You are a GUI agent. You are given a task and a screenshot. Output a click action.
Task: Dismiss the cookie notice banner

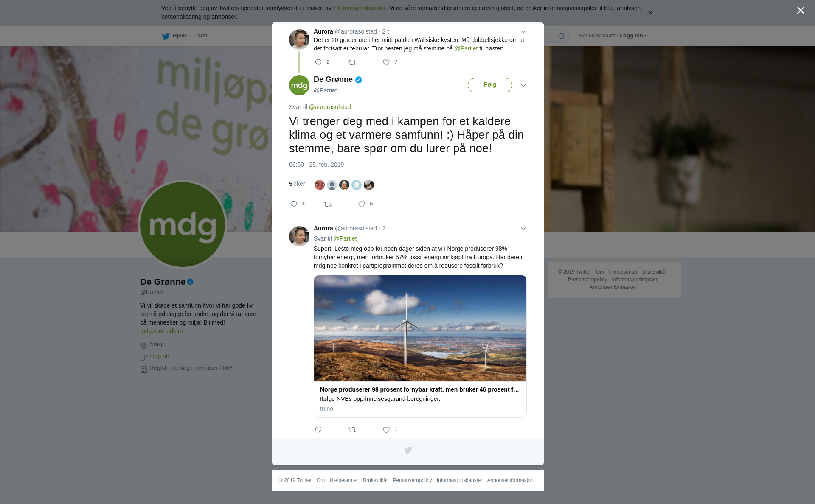click(x=650, y=13)
